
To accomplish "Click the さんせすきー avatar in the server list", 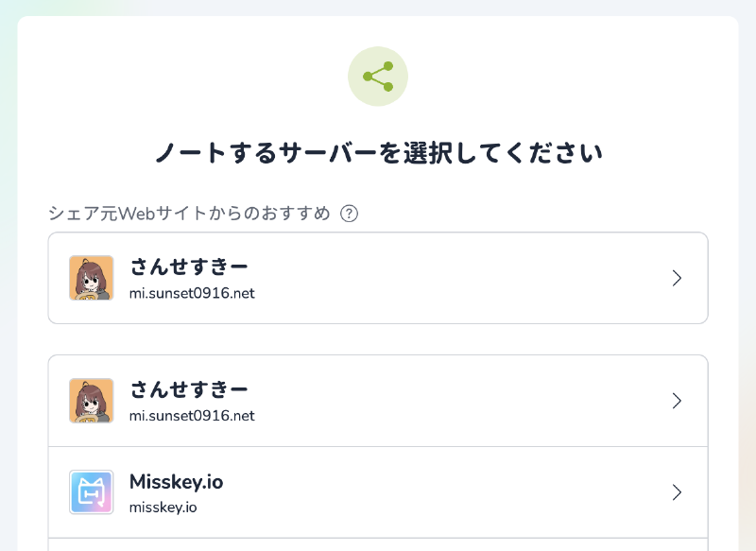I will click(92, 400).
